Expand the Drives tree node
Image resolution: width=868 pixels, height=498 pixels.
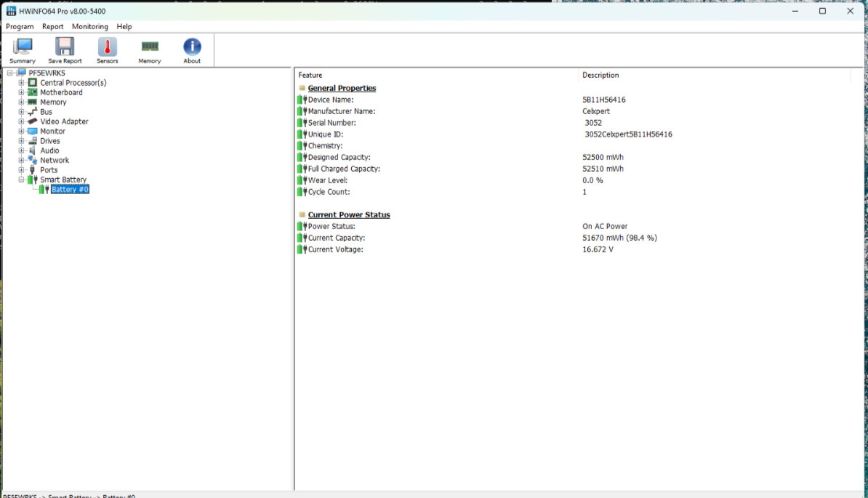21,140
